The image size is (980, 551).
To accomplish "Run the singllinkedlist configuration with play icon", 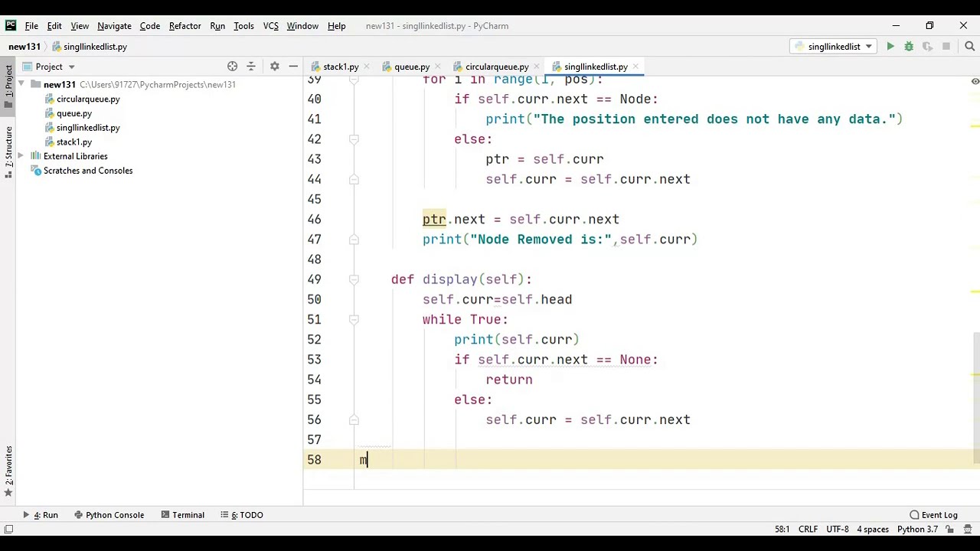I will (x=890, y=47).
